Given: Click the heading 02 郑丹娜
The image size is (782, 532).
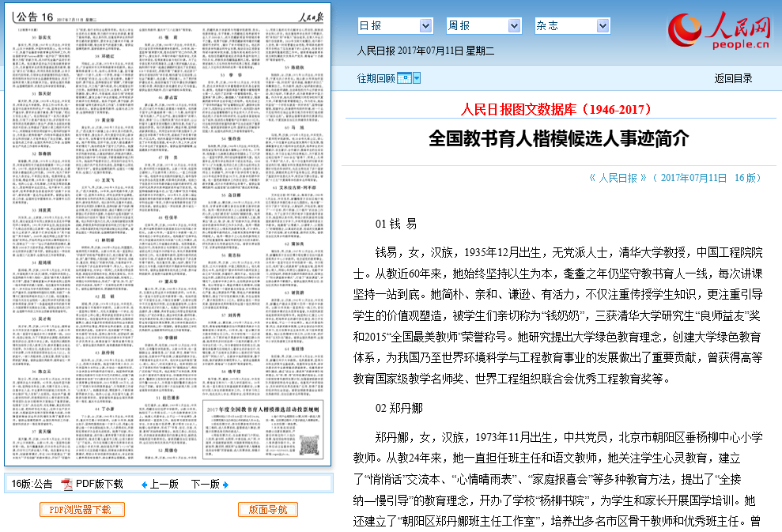Looking at the screenshot, I should (399, 409).
